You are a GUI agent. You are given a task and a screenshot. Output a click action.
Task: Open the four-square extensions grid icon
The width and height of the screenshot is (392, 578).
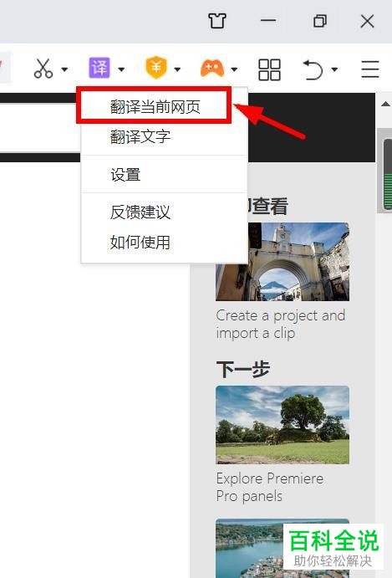tap(270, 69)
